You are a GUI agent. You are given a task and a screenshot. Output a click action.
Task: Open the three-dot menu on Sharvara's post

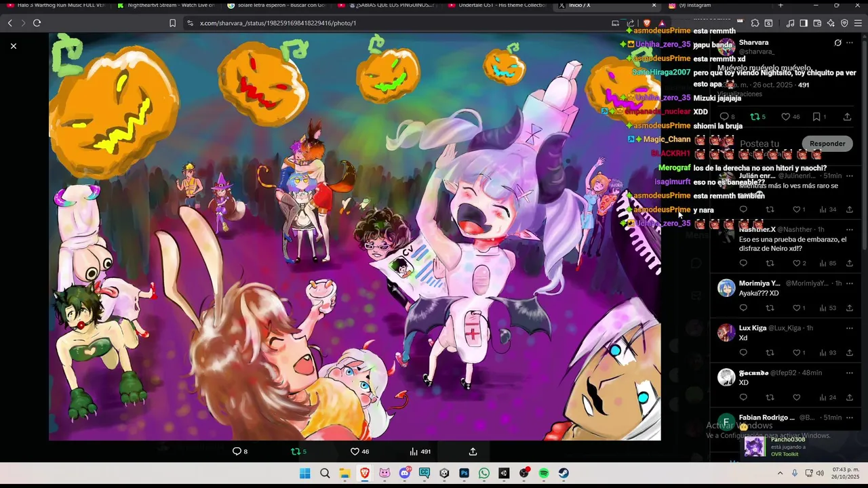pyautogui.click(x=849, y=43)
